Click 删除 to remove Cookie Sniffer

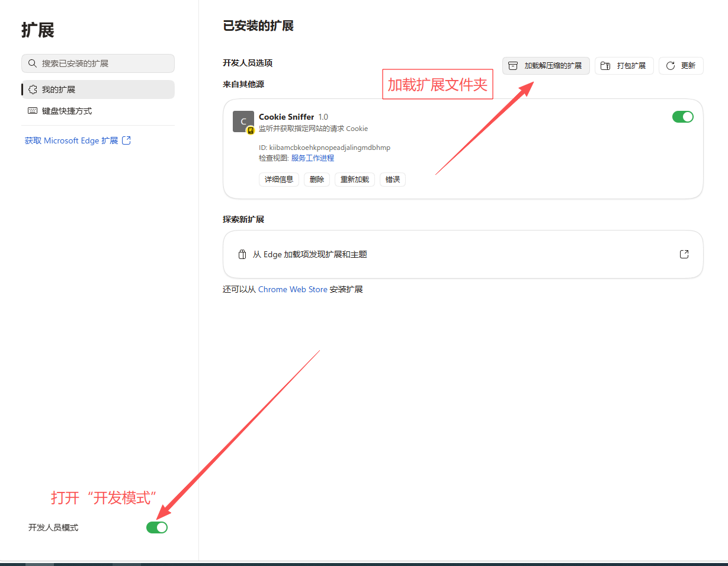(317, 180)
